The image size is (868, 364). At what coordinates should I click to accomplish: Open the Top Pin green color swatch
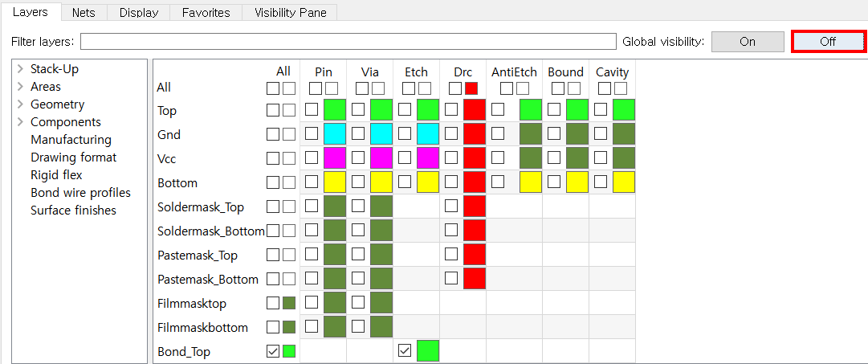335,110
